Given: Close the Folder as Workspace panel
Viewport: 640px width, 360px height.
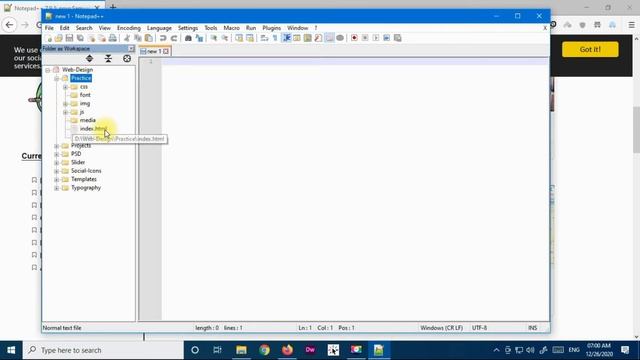Looking at the screenshot, I should 131,49.
